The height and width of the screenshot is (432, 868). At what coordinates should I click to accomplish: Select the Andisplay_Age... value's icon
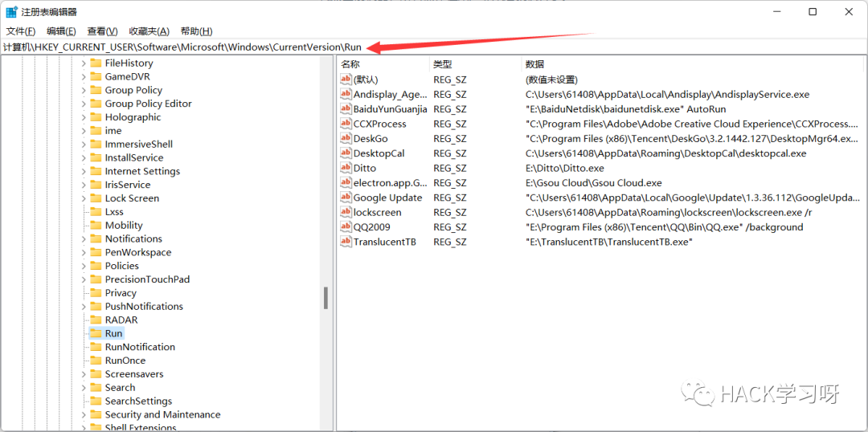346,95
